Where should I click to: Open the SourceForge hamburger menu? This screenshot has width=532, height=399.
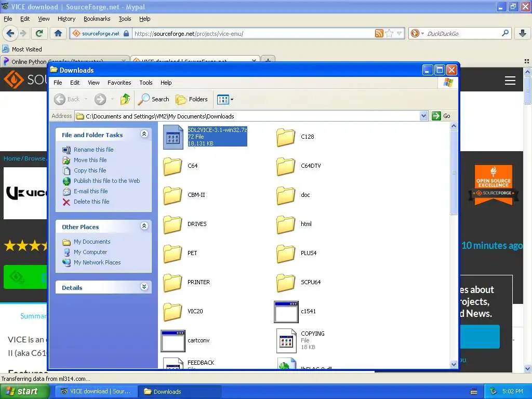click(510, 81)
